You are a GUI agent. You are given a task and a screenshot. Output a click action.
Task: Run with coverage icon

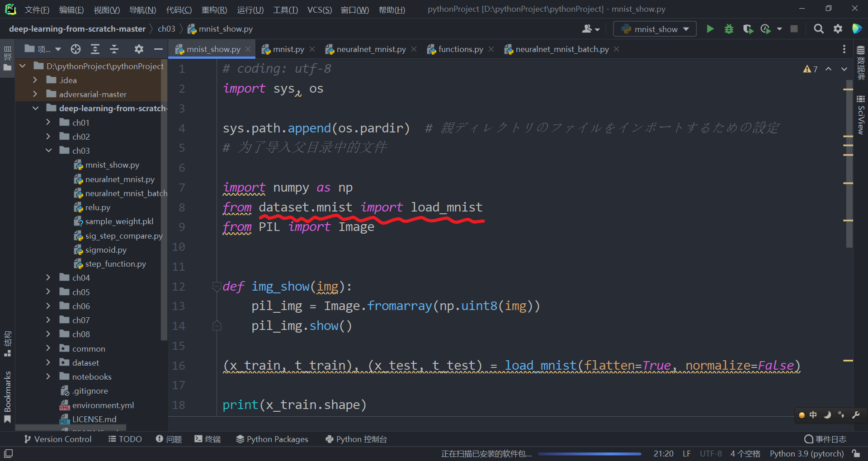[748, 29]
